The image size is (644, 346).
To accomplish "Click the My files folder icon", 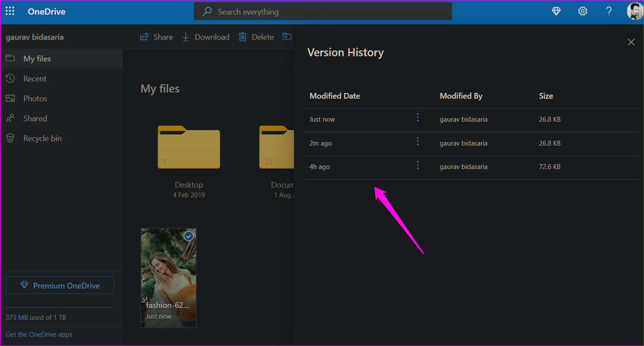I will coord(10,58).
